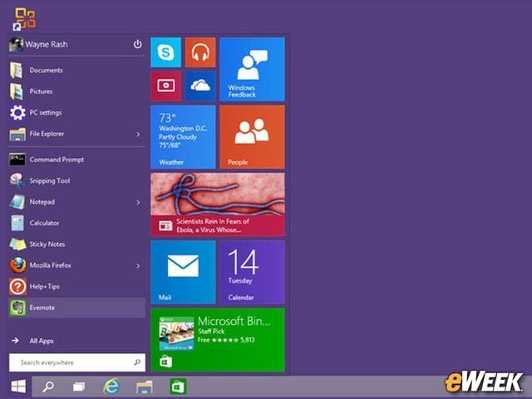This screenshot has width=532, height=399.
Task: Launch Evernote from the Start menu
Action: (x=76, y=308)
